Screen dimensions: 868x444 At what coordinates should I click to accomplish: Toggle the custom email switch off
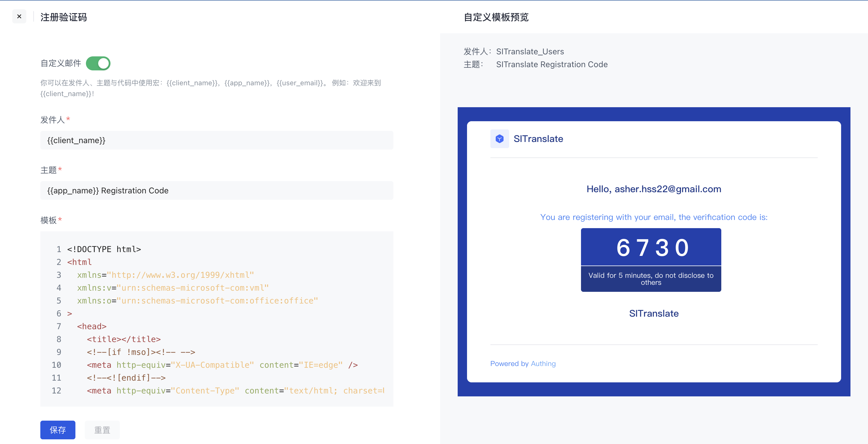click(98, 63)
